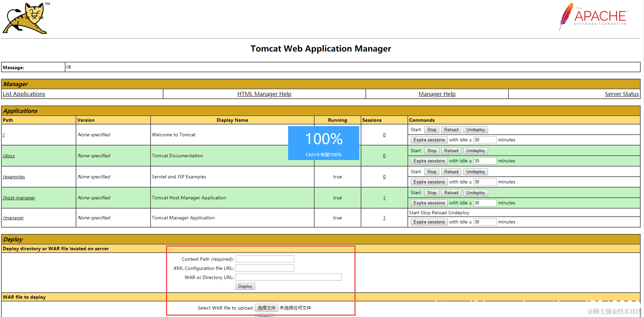Focus idle minutes field in Welcome to Tomcat row

[x=485, y=140]
